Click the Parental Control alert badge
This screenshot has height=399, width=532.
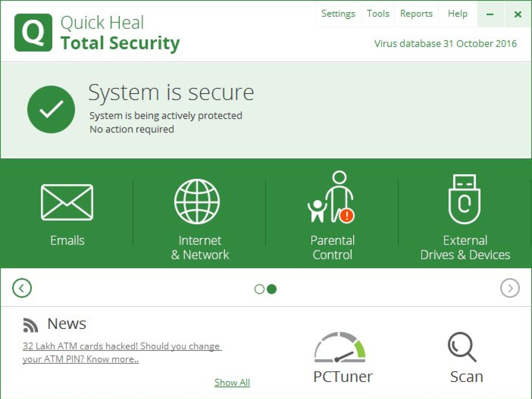click(347, 215)
